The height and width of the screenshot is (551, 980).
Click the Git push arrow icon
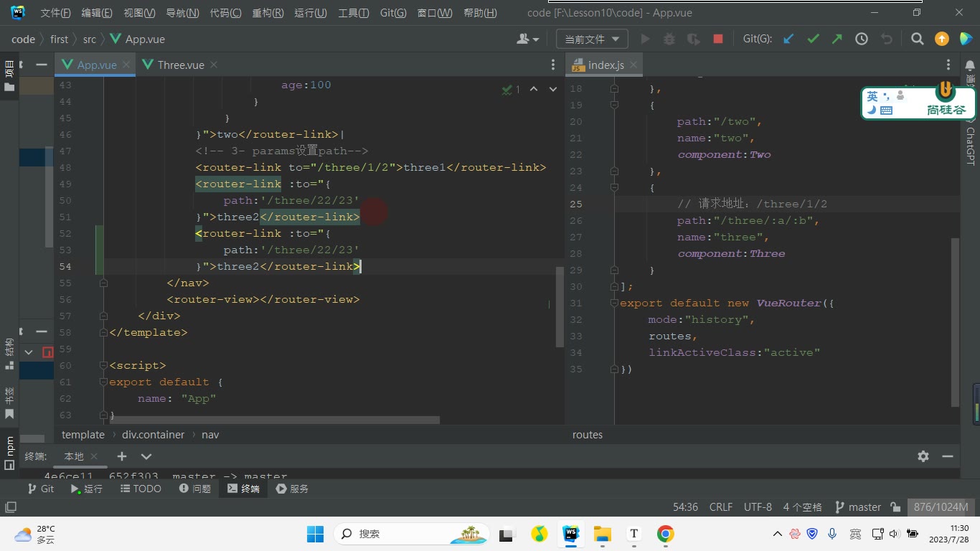coord(837,39)
